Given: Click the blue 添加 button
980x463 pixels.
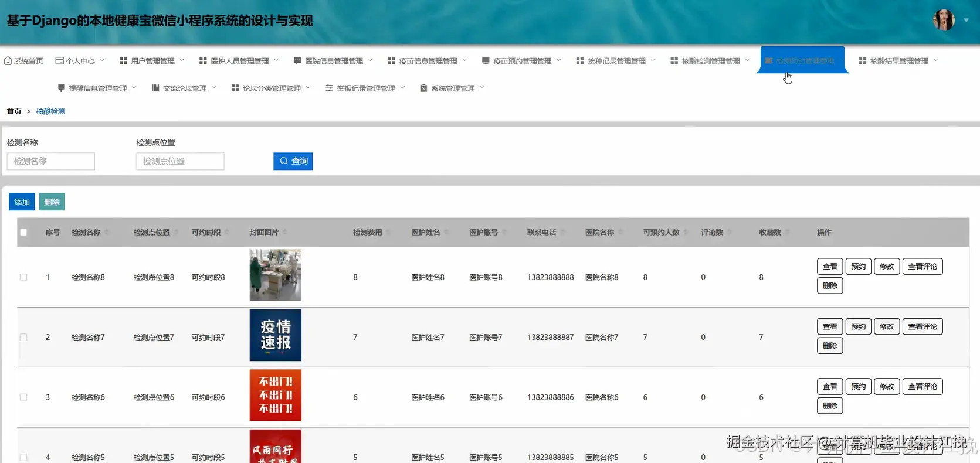Looking at the screenshot, I should point(22,202).
